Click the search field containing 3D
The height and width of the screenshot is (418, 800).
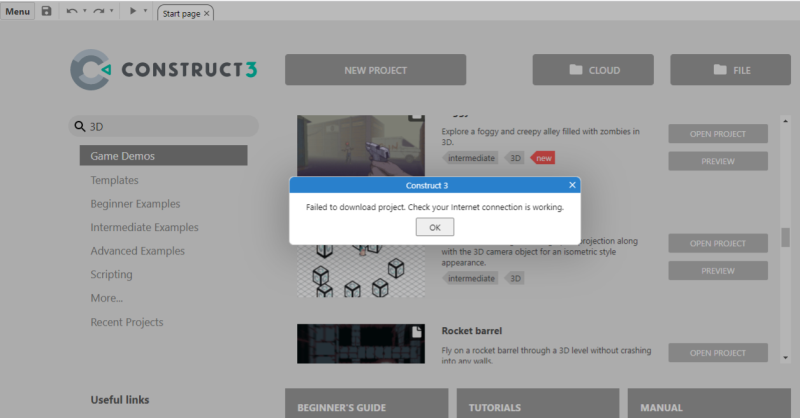coord(163,126)
